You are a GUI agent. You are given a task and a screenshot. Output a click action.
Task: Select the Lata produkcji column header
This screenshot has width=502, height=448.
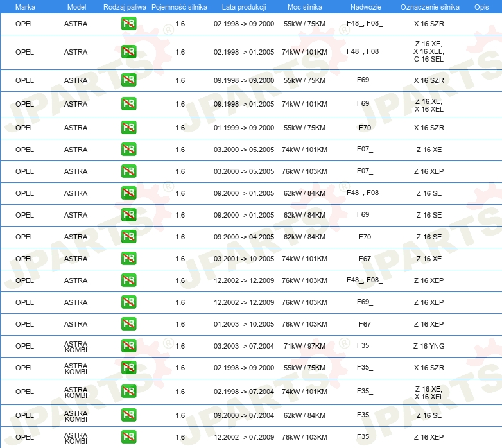click(x=244, y=7)
